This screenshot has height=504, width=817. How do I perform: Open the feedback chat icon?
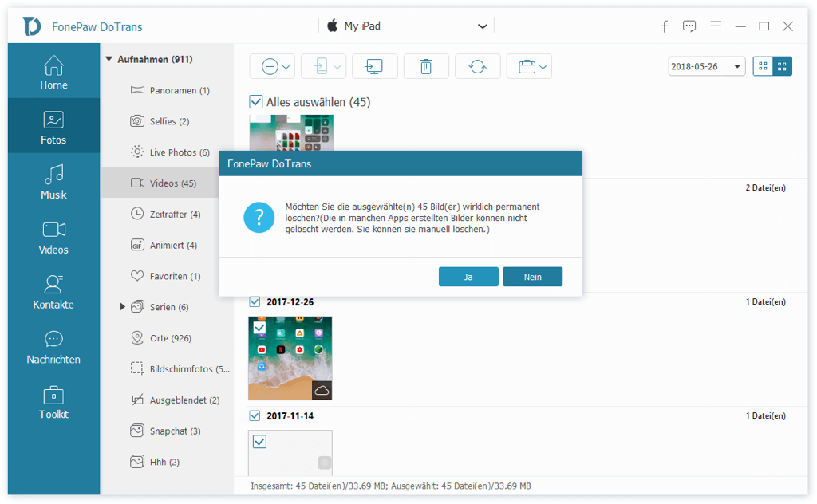tap(689, 26)
